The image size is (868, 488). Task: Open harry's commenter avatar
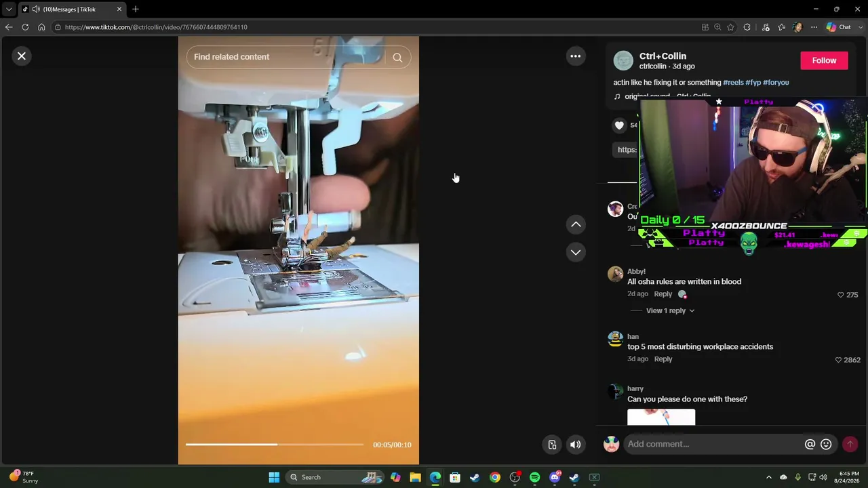615,391
